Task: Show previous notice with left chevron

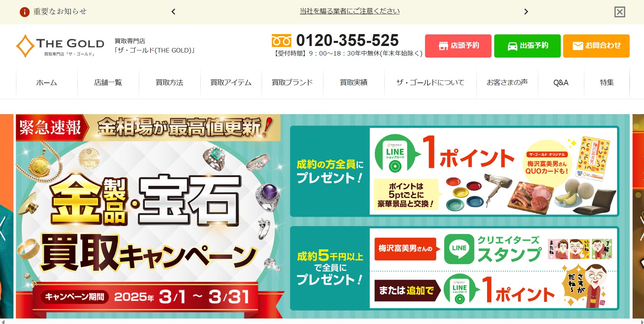Action: (173, 12)
